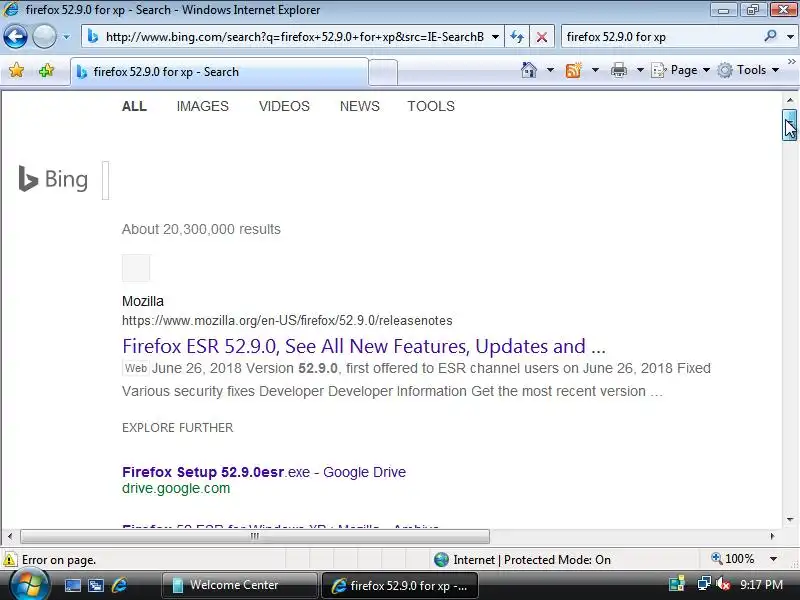Expand the Home button dropdown arrow
Image resolution: width=800 pixels, height=600 pixels.
pos(550,70)
